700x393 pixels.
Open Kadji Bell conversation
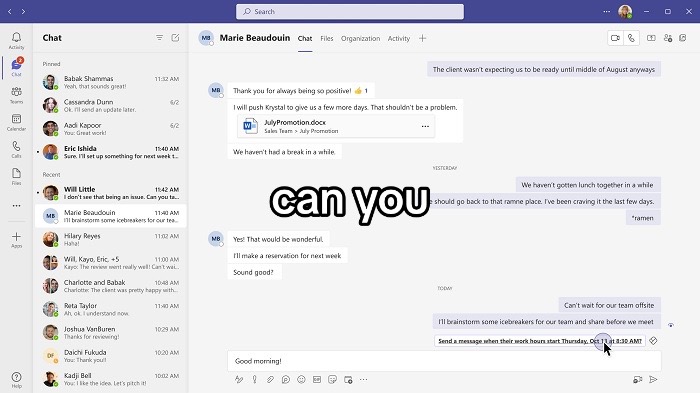(111, 379)
